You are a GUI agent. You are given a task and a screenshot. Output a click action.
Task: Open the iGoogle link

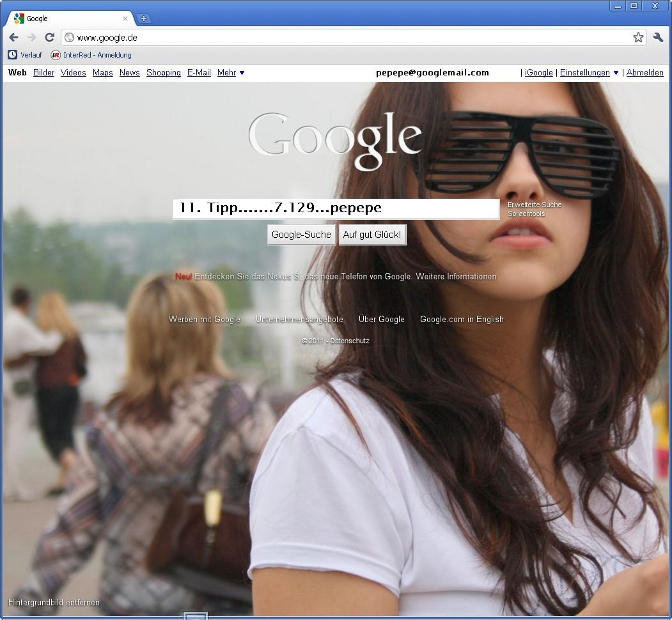(x=539, y=72)
